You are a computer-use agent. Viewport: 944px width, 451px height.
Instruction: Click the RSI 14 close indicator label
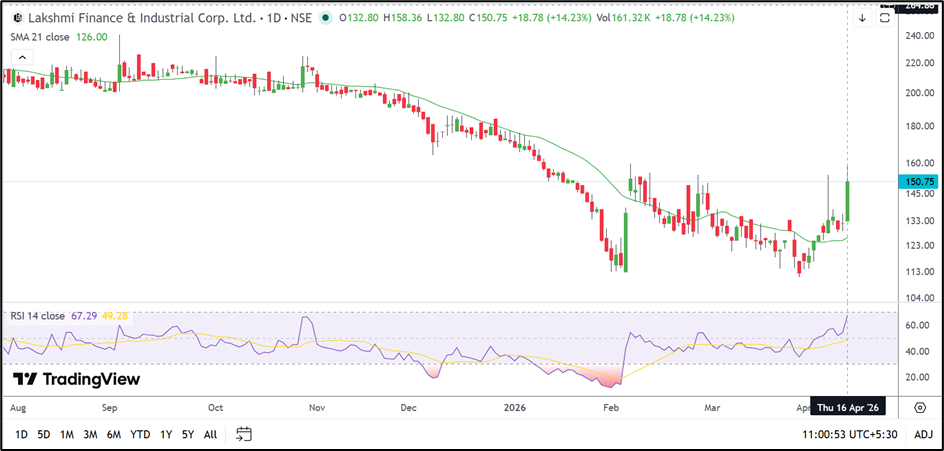tap(38, 316)
